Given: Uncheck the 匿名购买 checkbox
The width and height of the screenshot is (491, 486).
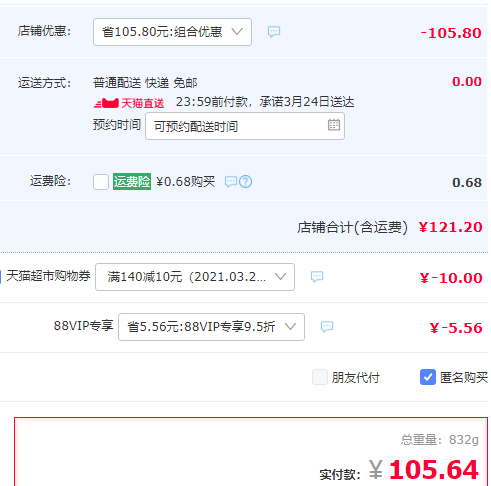Looking at the screenshot, I should [x=428, y=377].
